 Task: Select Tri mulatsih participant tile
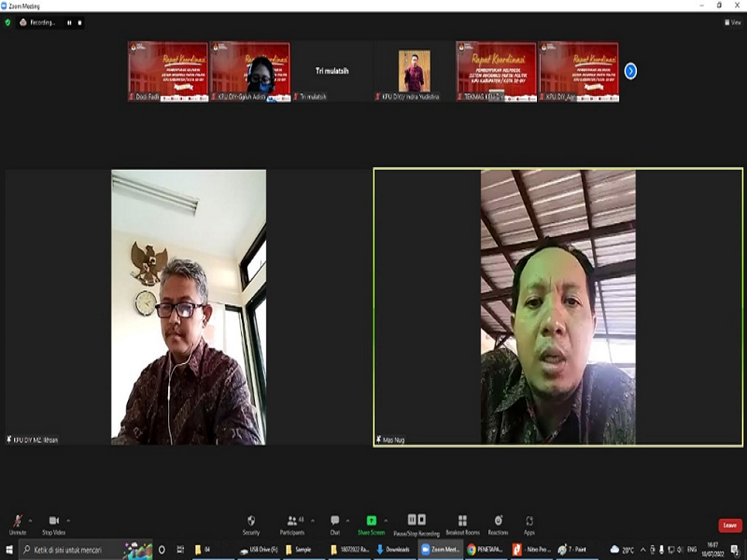coord(331,71)
